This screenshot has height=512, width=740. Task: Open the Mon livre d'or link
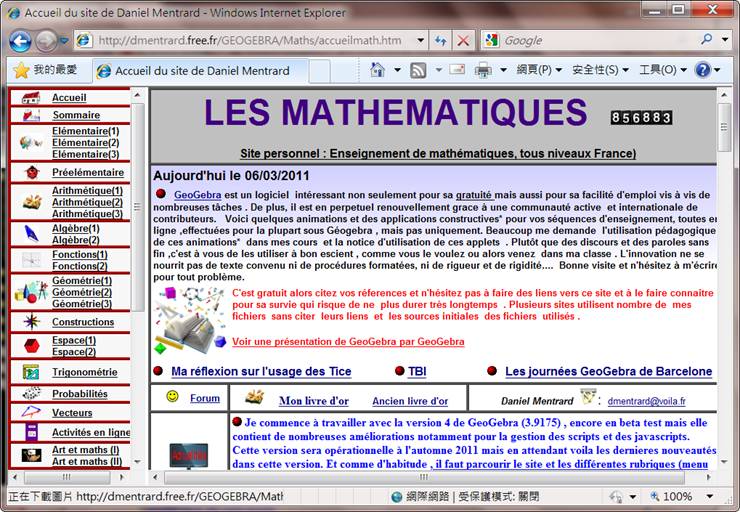(x=313, y=401)
